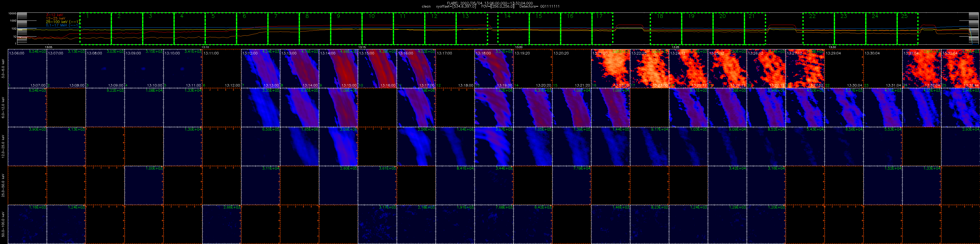The width and height of the screenshot is (980, 244).
Task: Open the empty image panel starting 13:29:04
Action: coord(844,69)
